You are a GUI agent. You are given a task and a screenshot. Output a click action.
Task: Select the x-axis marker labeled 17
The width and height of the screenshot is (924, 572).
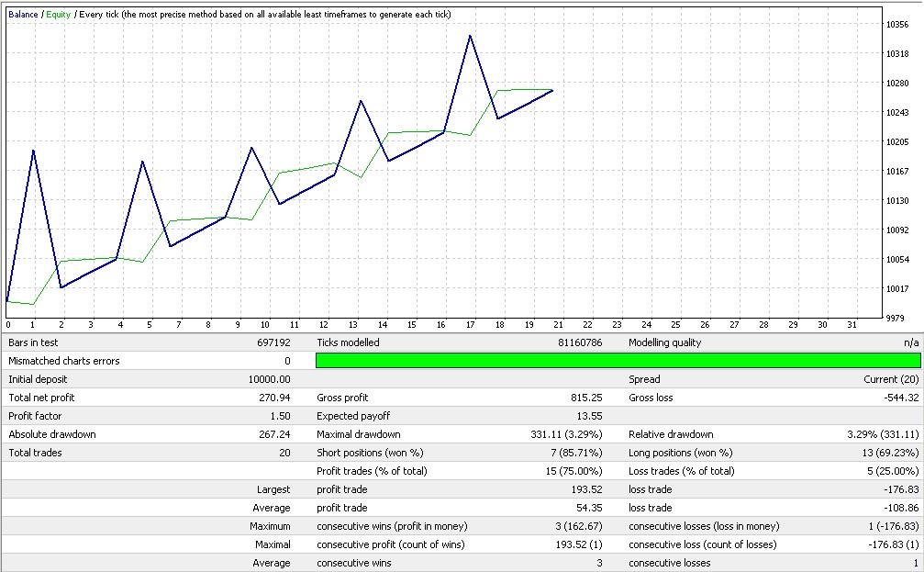pyautogui.click(x=470, y=324)
